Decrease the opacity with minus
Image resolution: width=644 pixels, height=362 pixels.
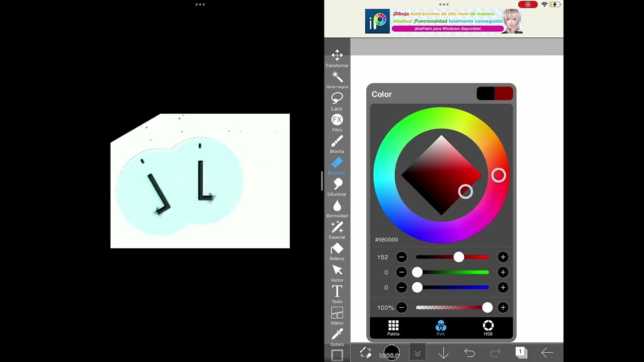point(401,307)
